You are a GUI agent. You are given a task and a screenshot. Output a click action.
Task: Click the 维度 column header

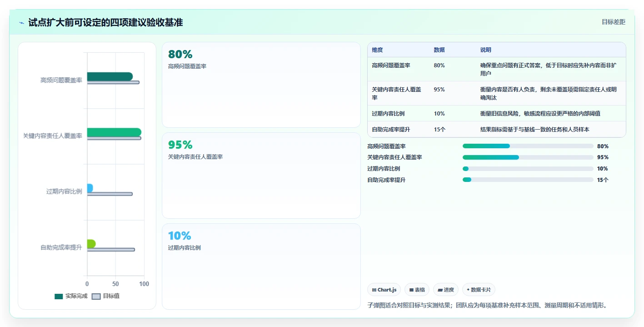click(377, 50)
